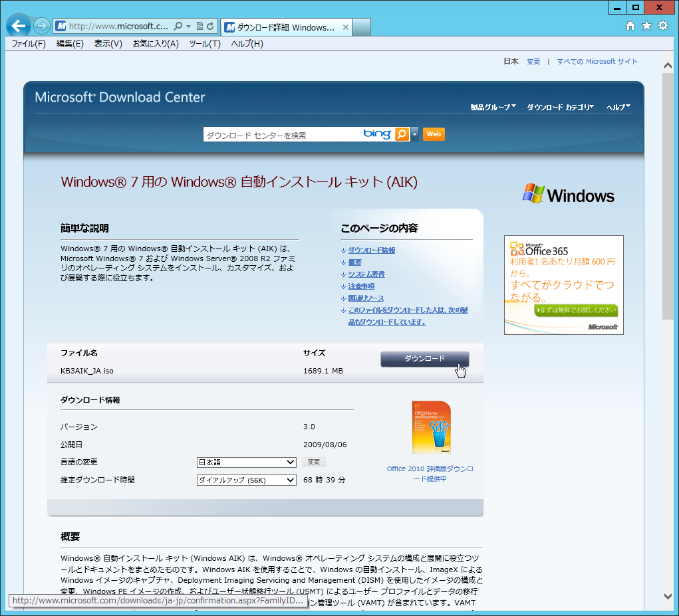Open the Tools gear icon
Screen dimensions: 679x616
[x=663, y=25]
